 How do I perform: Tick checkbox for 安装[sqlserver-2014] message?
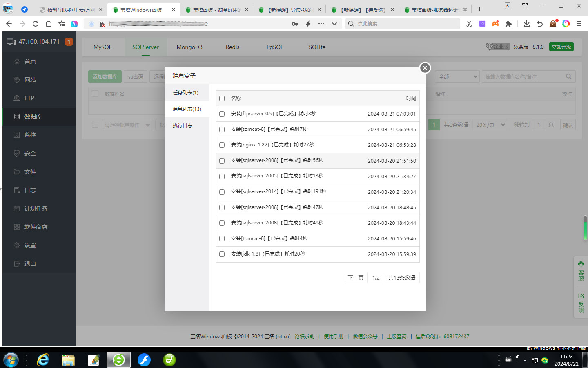pos(222,192)
